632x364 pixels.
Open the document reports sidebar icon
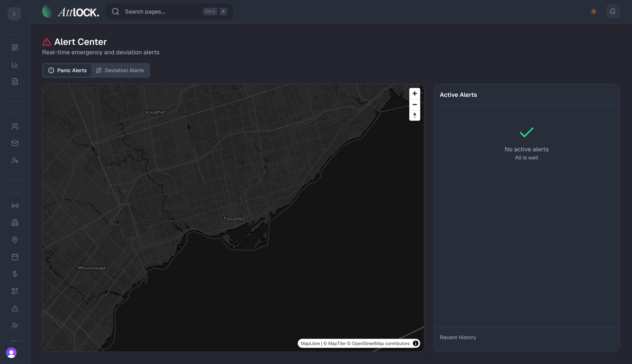pyautogui.click(x=15, y=81)
